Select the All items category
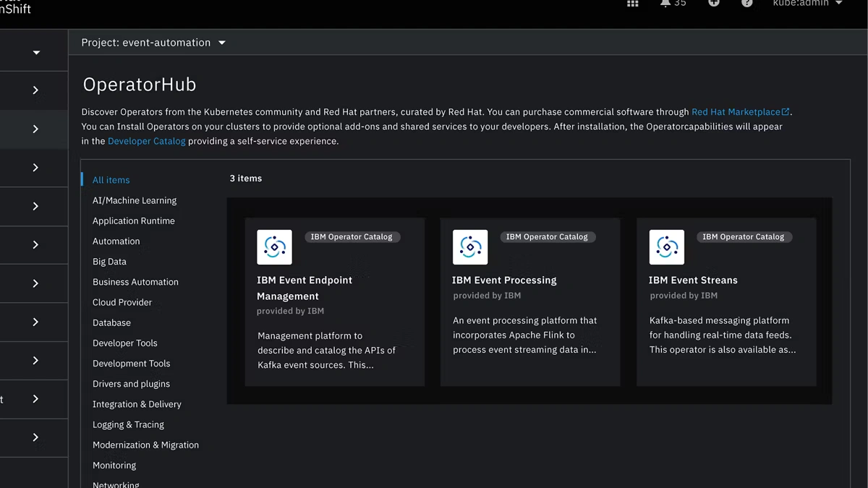868x488 pixels. pyautogui.click(x=111, y=180)
